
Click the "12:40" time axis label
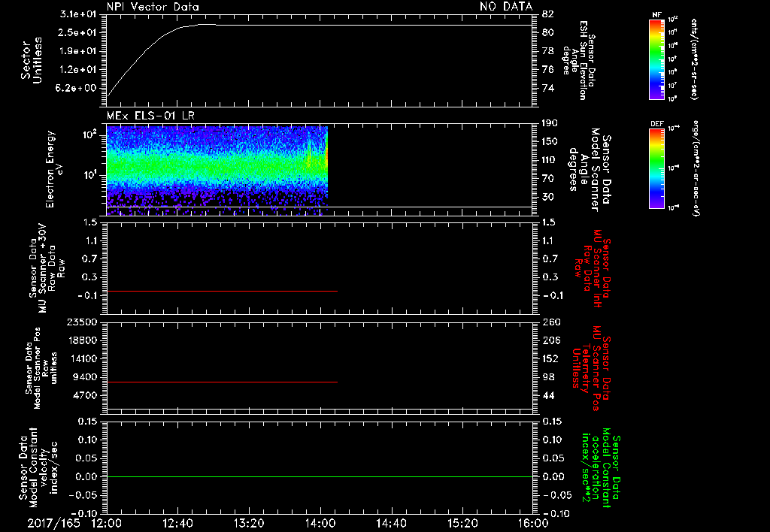(177, 523)
